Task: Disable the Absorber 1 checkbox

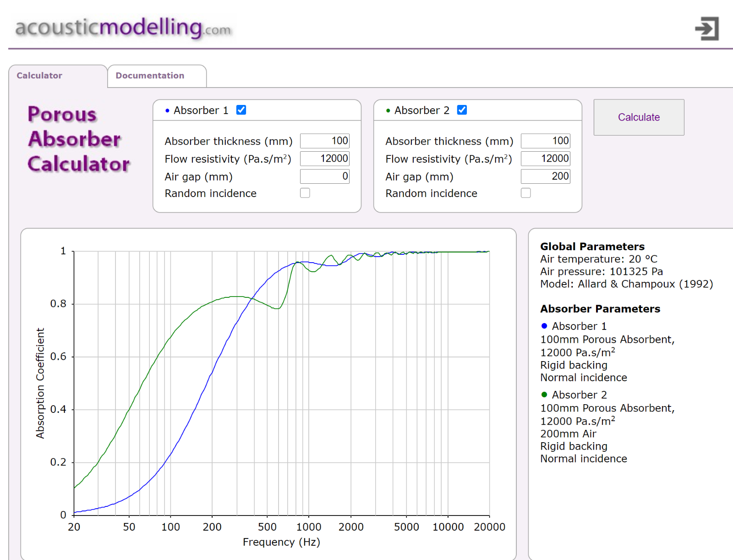Action: 241,110
